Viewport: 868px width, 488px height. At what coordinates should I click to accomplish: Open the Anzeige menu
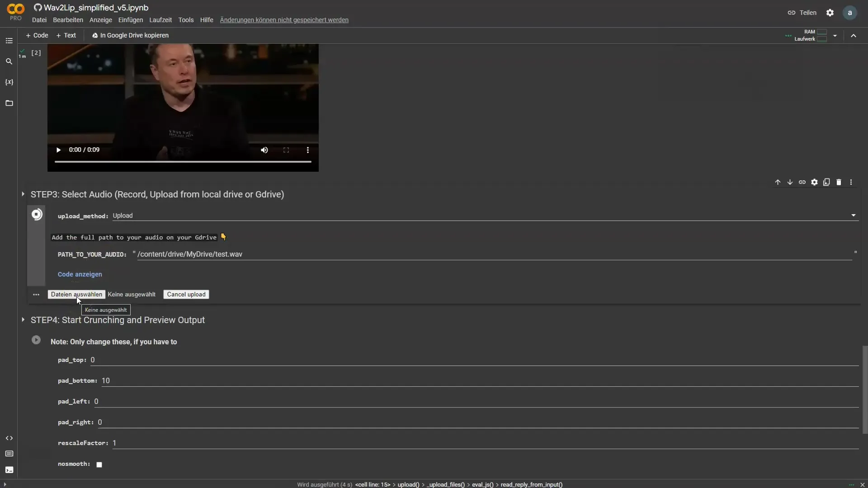101,20
